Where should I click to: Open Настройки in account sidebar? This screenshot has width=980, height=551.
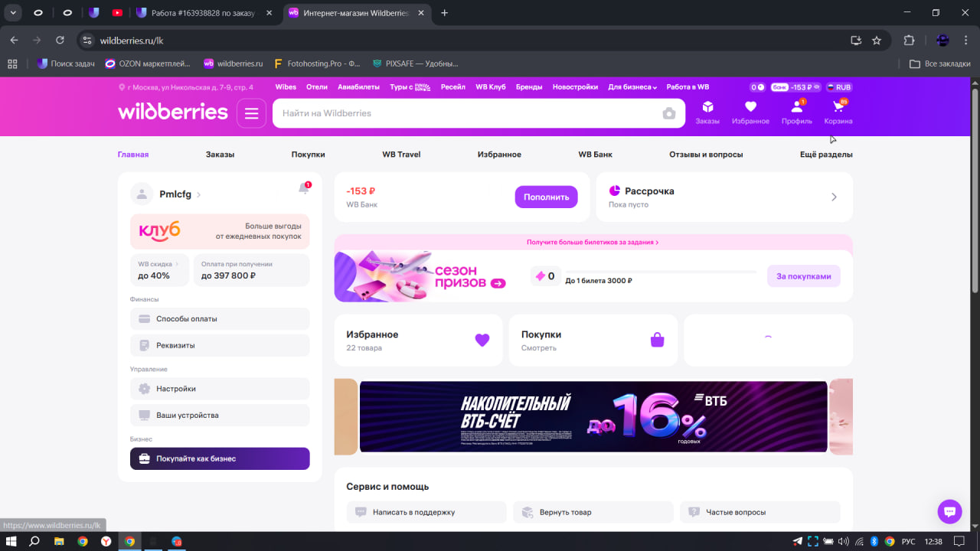(220, 389)
